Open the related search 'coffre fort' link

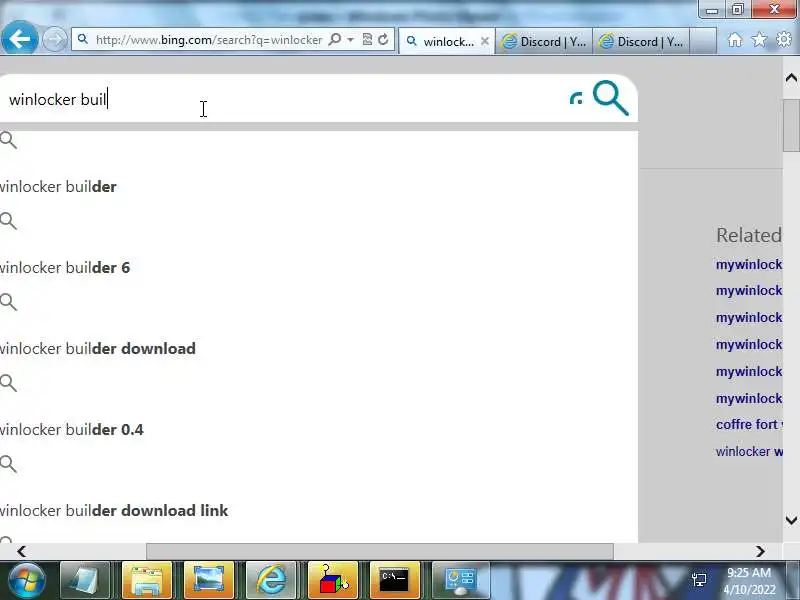(x=748, y=424)
